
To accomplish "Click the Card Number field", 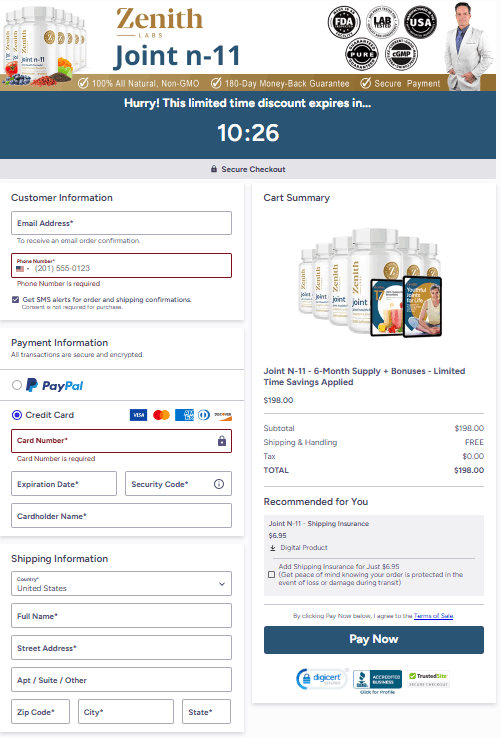I will coord(121,441).
